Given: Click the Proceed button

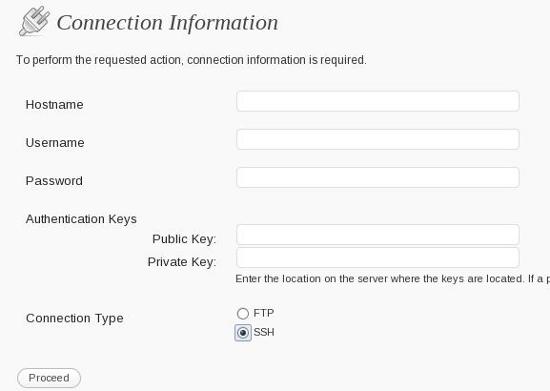Looking at the screenshot, I should coord(49,378).
